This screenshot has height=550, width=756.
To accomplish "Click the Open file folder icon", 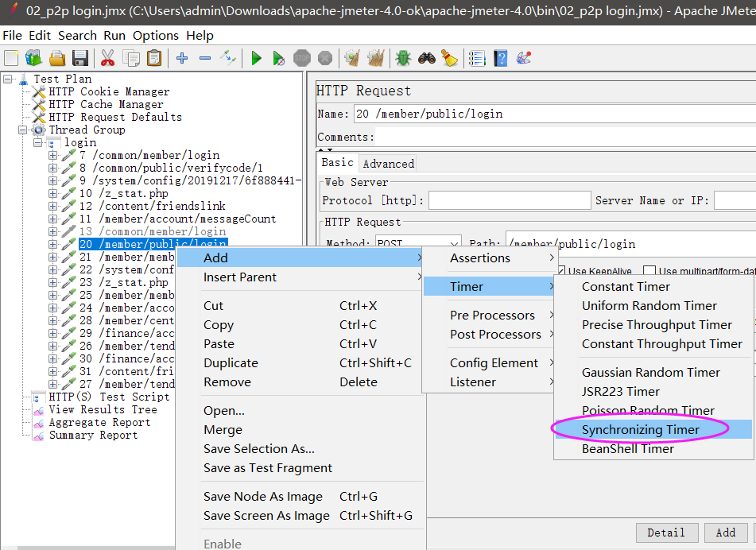I will coord(57,58).
